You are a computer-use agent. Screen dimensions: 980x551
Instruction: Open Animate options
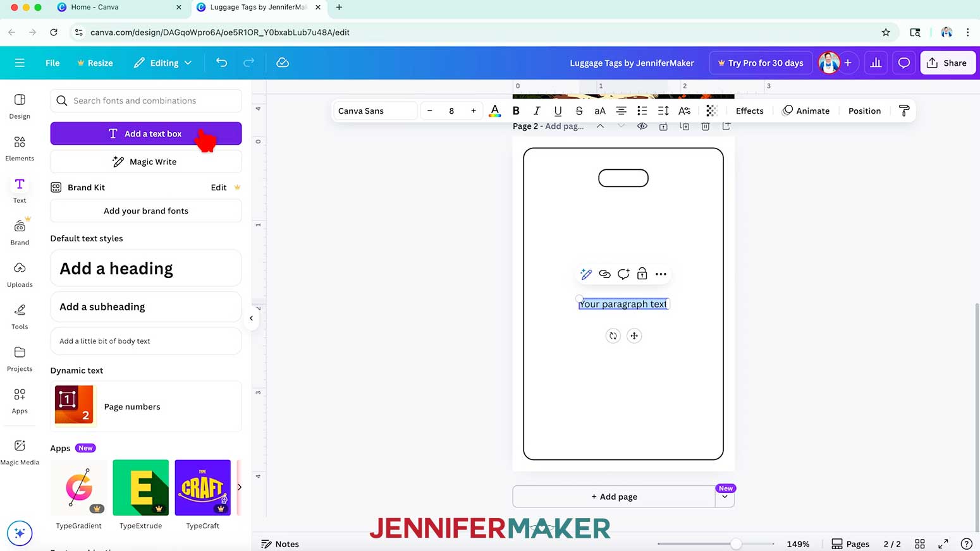[x=806, y=111]
